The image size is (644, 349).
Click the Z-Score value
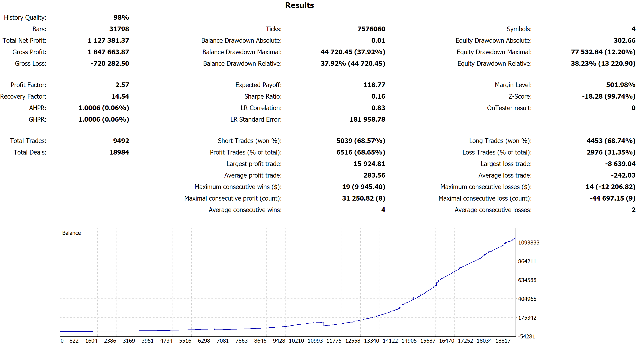[609, 97]
